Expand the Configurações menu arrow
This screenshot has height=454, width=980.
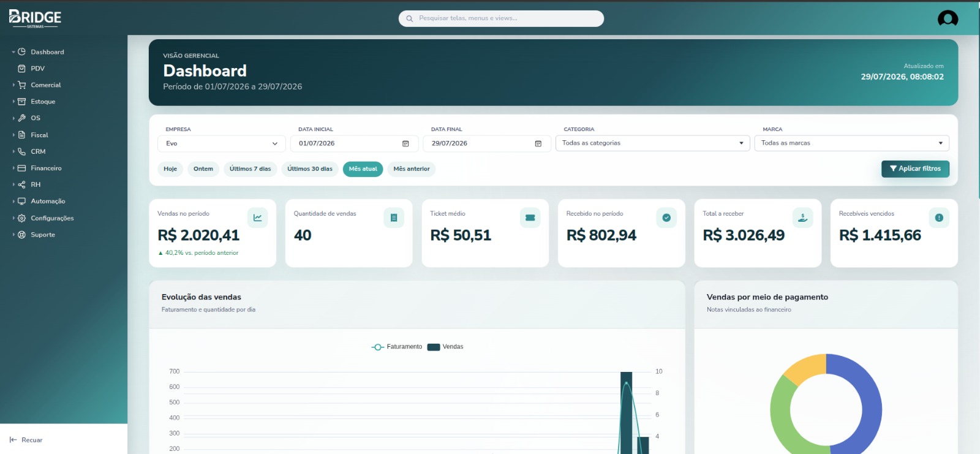13,218
